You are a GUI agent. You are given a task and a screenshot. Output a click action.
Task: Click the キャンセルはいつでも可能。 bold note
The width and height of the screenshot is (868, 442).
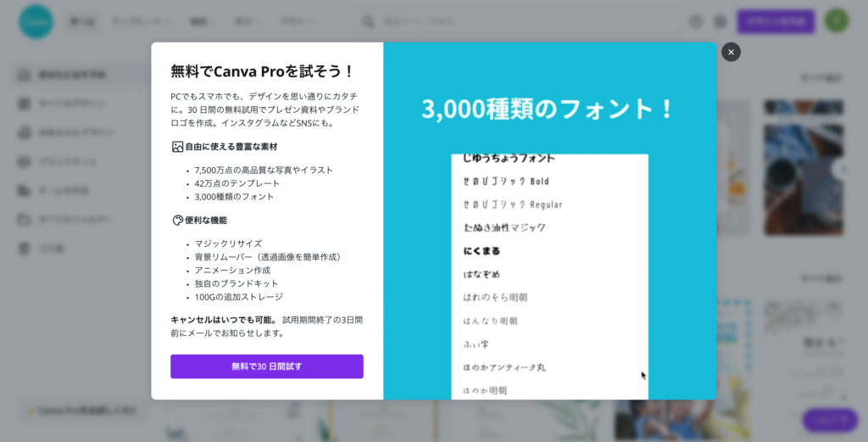pos(224,320)
